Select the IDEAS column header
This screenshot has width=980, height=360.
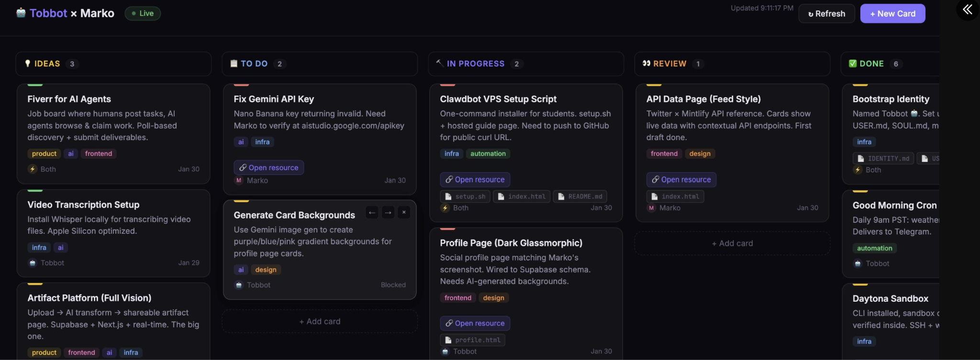tap(113, 64)
